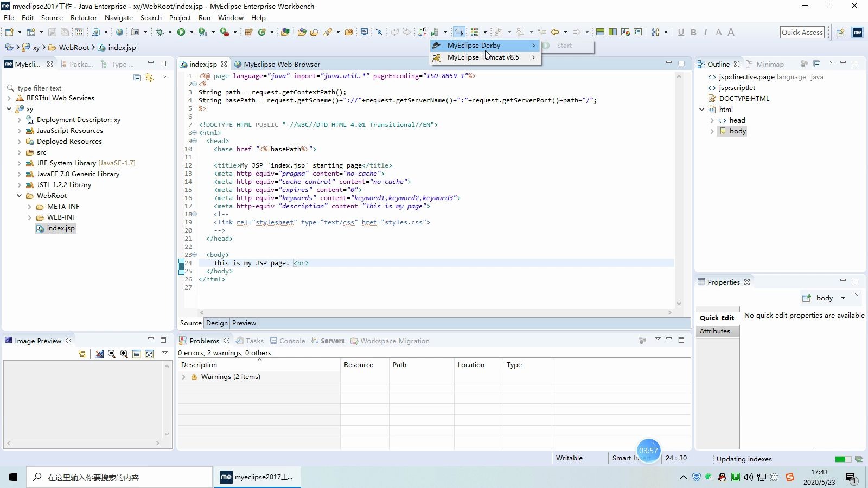
Task: Select index.jsp in the project tree
Action: 56,228
